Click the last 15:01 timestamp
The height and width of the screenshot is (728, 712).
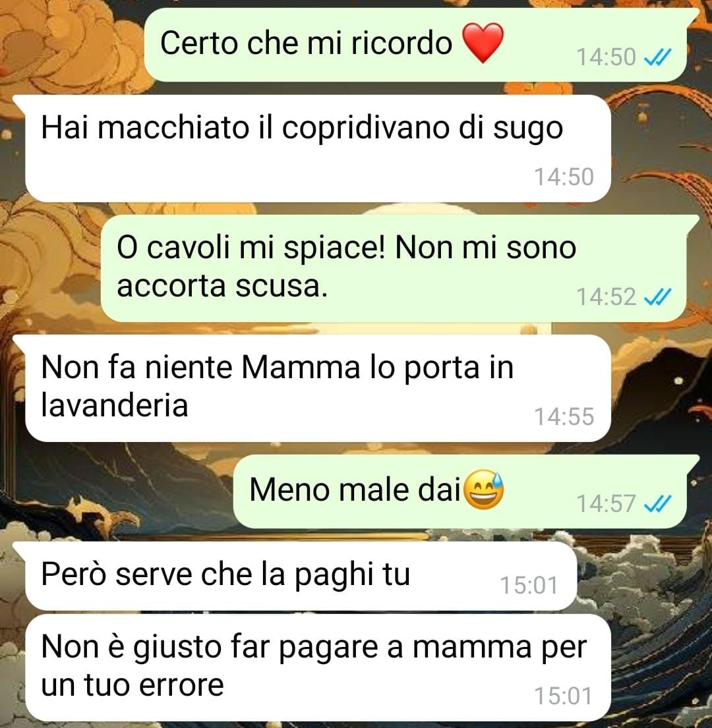[564, 696]
